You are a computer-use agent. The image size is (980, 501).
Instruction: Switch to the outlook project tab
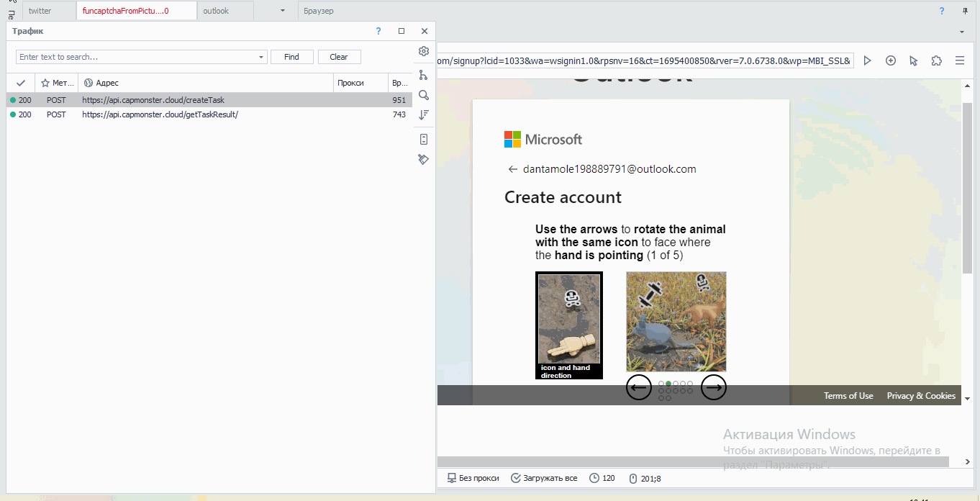[x=216, y=11]
